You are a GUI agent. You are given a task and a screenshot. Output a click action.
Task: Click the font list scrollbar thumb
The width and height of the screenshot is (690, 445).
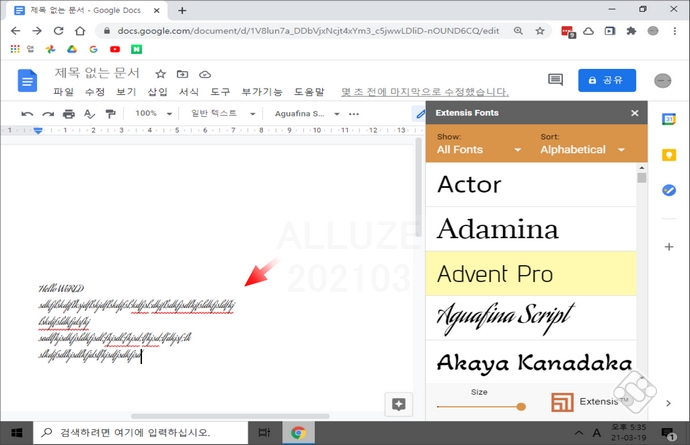[x=642, y=178]
